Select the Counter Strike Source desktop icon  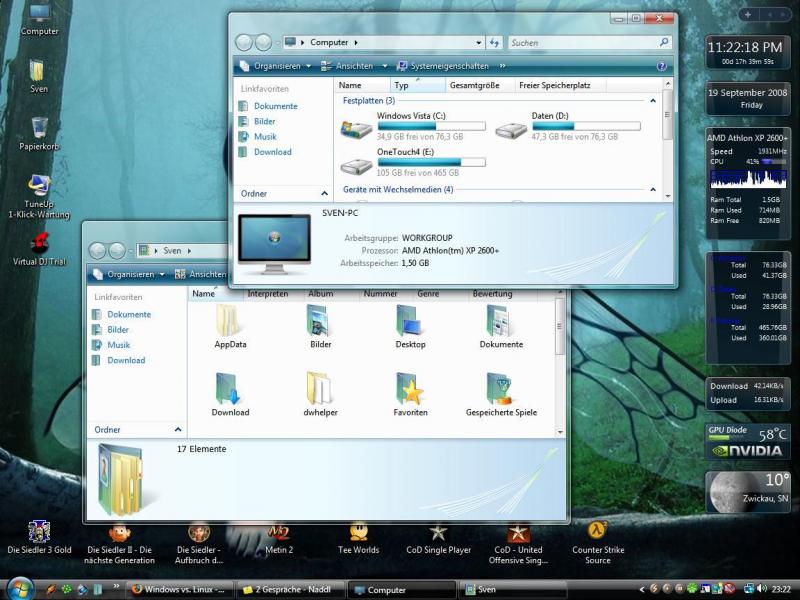pos(597,532)
